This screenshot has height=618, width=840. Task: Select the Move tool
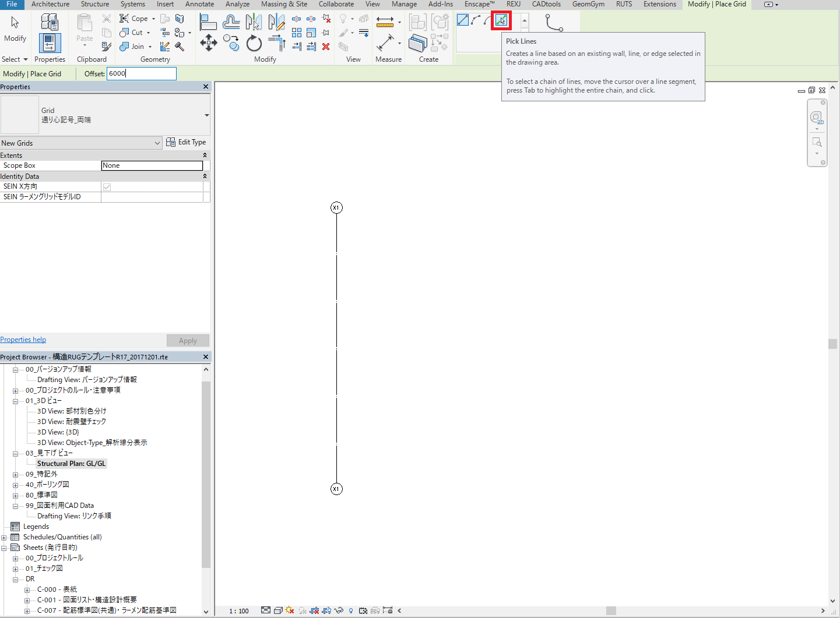pyautogui.click(x=208, y=43)
